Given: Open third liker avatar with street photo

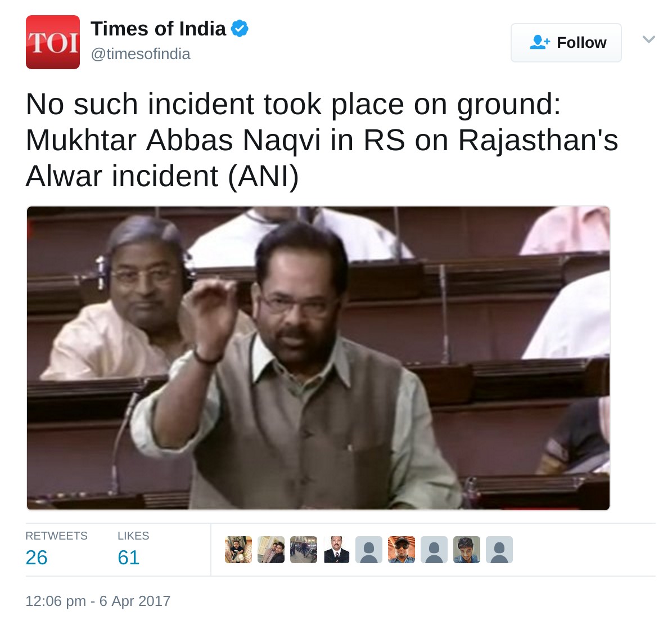Looking at the screenshot, I should tap(304, 550).
